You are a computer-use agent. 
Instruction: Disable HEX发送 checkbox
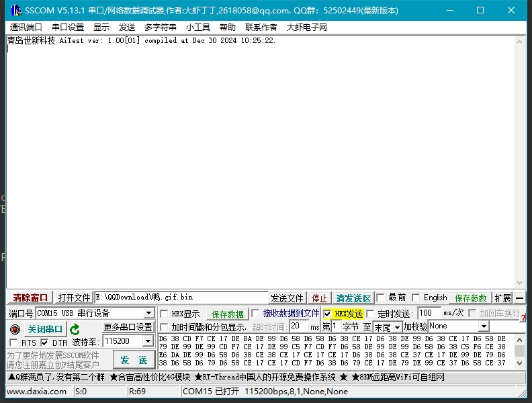327,314
